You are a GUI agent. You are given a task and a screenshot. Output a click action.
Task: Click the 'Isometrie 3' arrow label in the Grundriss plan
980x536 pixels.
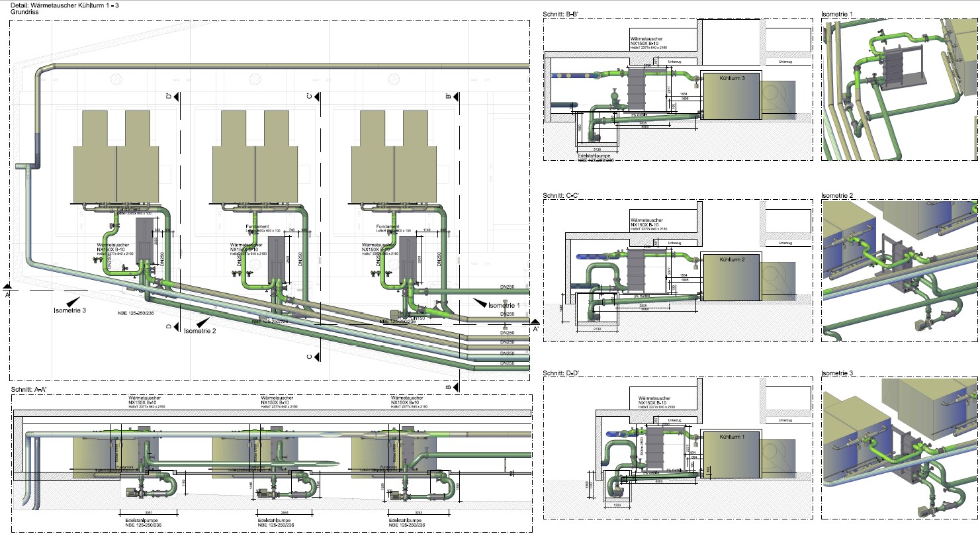coord(69,309)
